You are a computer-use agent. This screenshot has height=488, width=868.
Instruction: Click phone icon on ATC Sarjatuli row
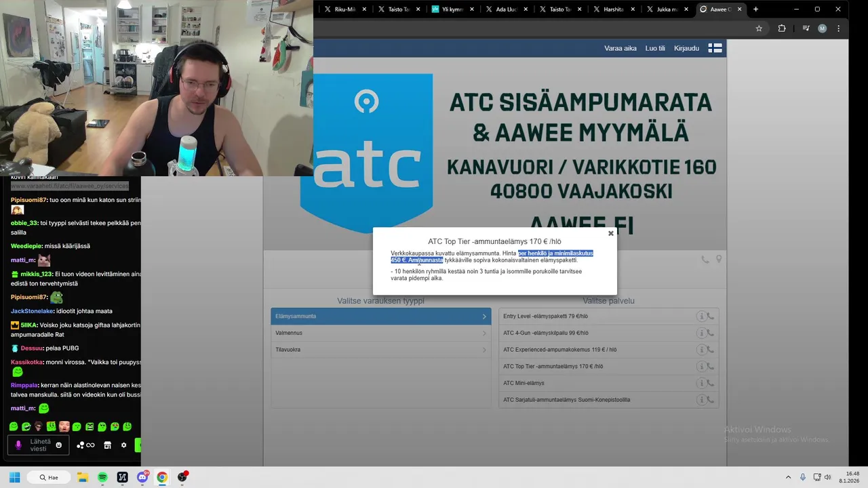(710, 400)
